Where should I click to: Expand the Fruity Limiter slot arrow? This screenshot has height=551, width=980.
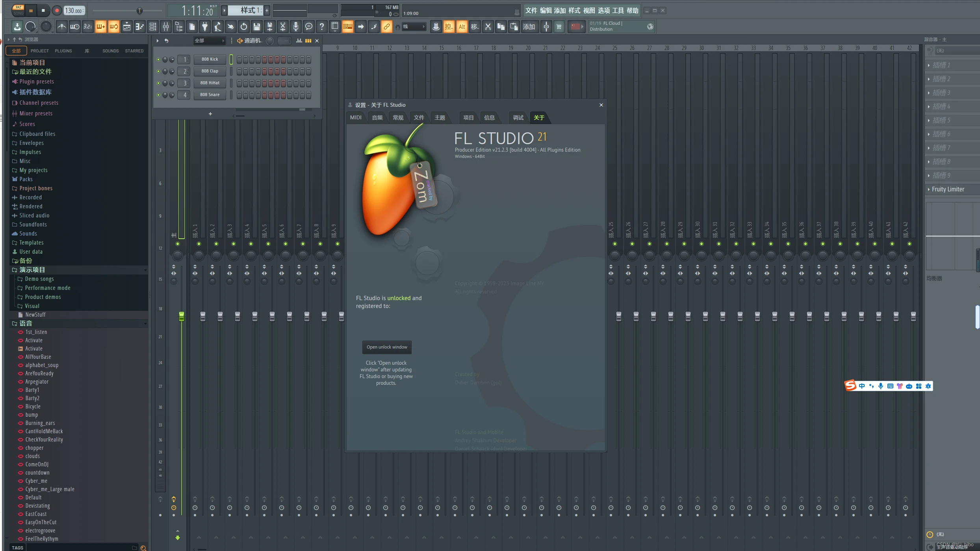pos(929,189)
